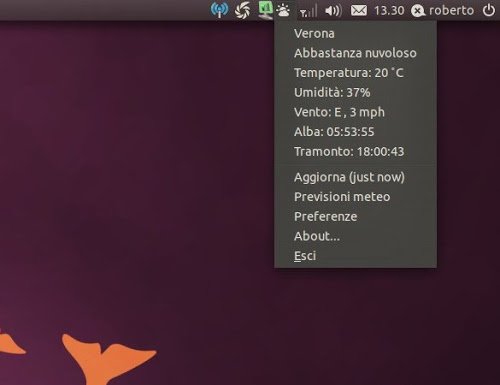This screenshot has height=385, width=500.
Task: Click the weather indicator icon in panel
Action: [283, 10]
